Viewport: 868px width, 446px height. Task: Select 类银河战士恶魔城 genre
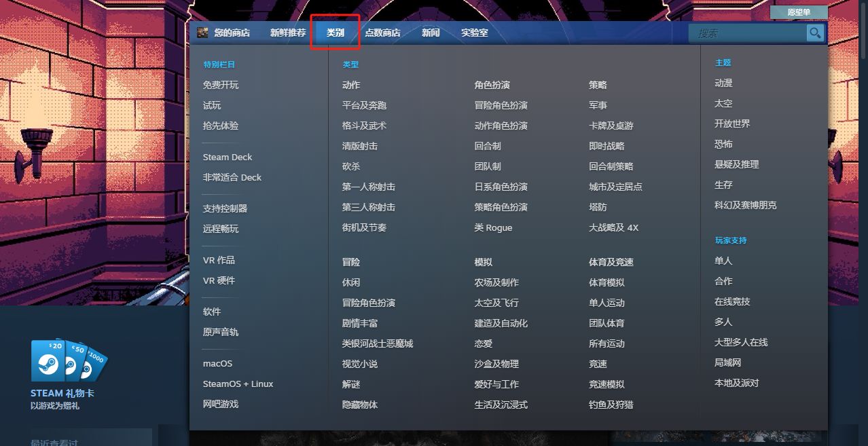(x=378, y=343)
